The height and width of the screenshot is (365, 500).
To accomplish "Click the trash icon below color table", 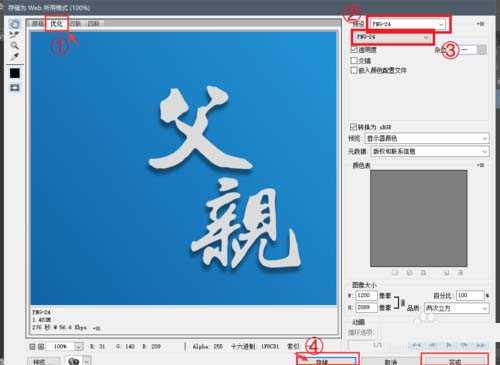I will [460, 273].
